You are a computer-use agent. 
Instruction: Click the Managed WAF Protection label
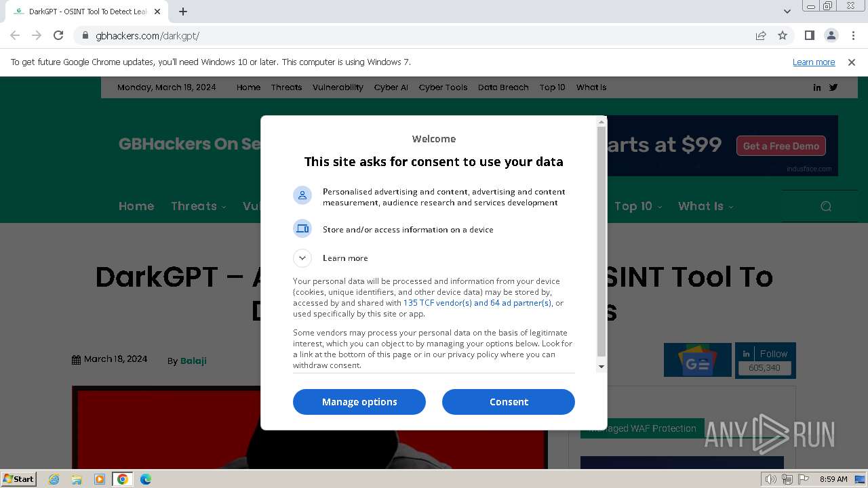642,428
